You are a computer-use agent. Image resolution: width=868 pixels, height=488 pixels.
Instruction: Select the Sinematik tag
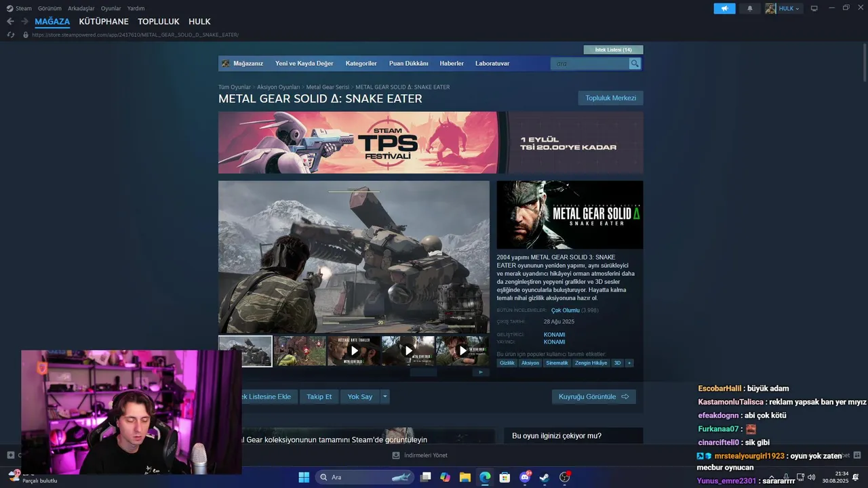(x=557, y=363)
